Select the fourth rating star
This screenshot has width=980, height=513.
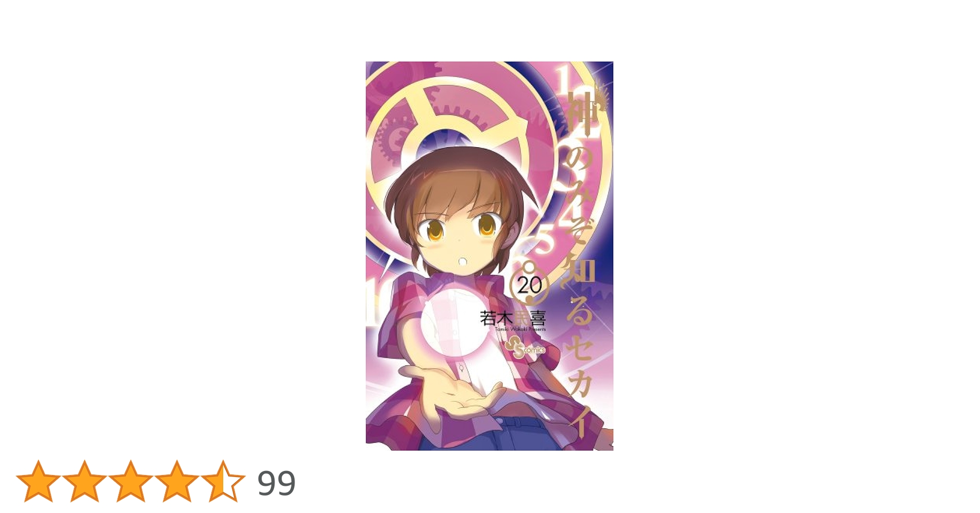(177, 481)
